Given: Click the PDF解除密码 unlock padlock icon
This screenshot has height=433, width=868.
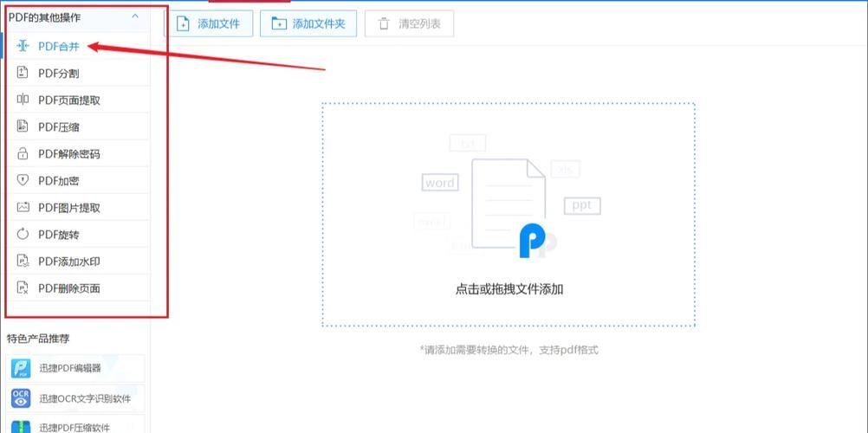Looking at the screenshot, I should pyautogui.click(x=23, y=153).
